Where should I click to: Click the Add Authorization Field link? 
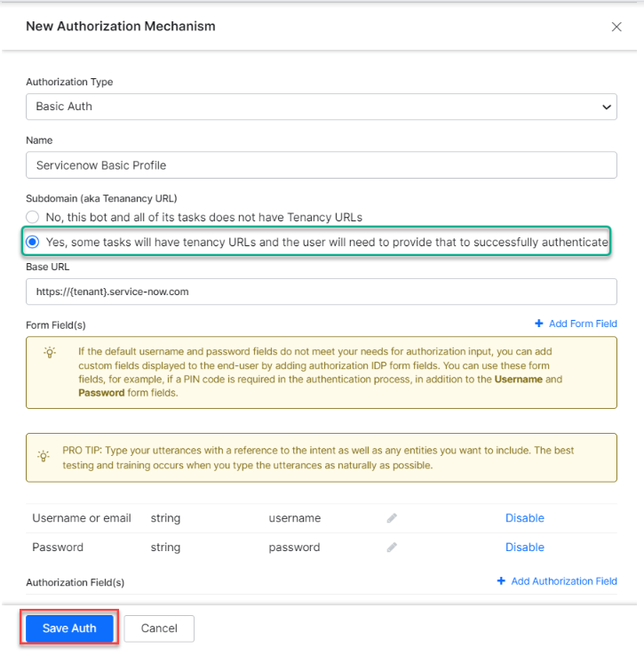pyautogui.click(x=564, y=581)
